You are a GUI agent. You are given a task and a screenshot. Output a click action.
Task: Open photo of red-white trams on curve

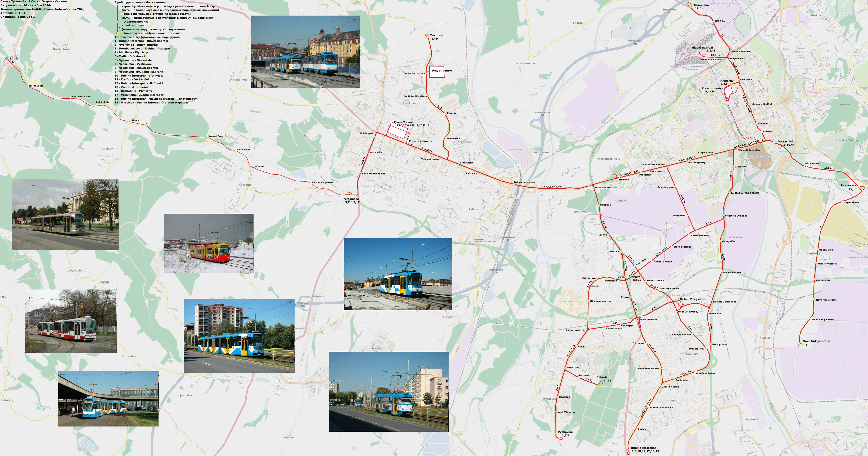71,321
